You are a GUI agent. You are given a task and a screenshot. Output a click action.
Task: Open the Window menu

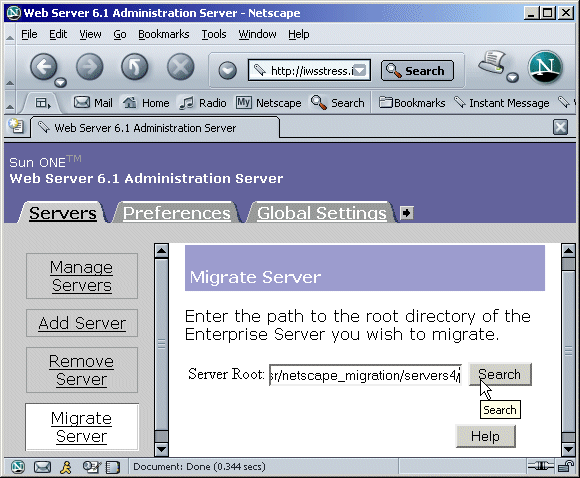point(257,34)
